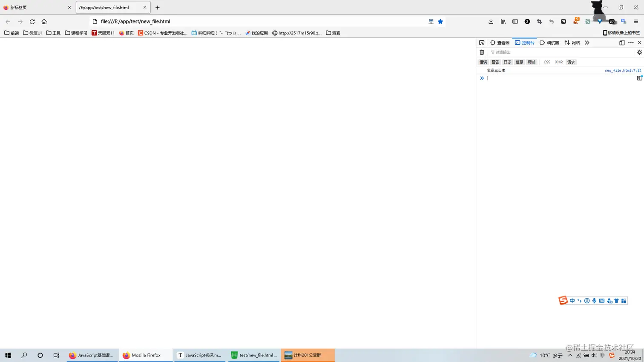Image resolution: width=644 pixels, height=362 pixels.
Task: Go back to previous page
Action: 8,21
